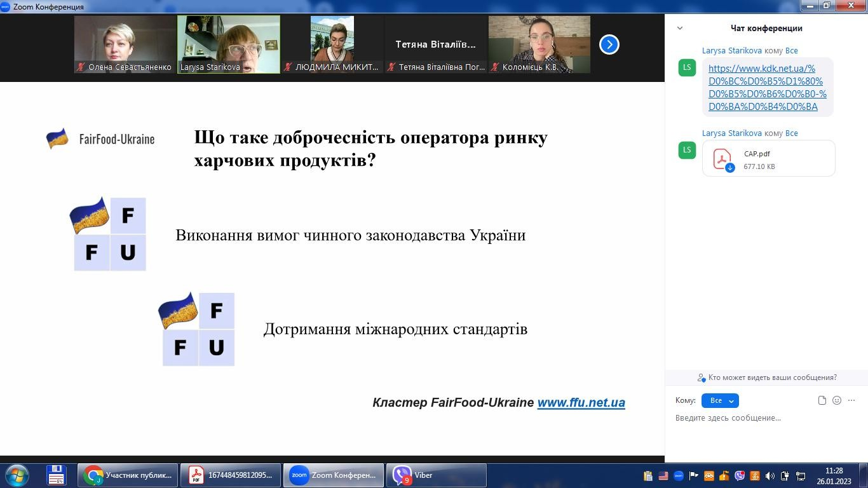Click 'Дотримання міжнародних стандартів' text
Viewport: 868px width, 488px height.
pos(395,329)
